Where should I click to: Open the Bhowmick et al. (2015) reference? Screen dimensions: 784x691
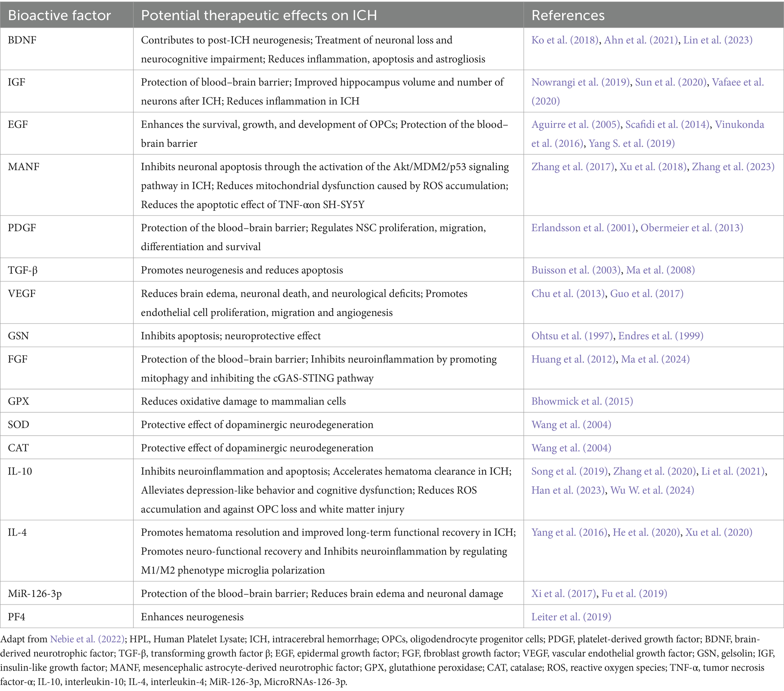click(582, 402)
